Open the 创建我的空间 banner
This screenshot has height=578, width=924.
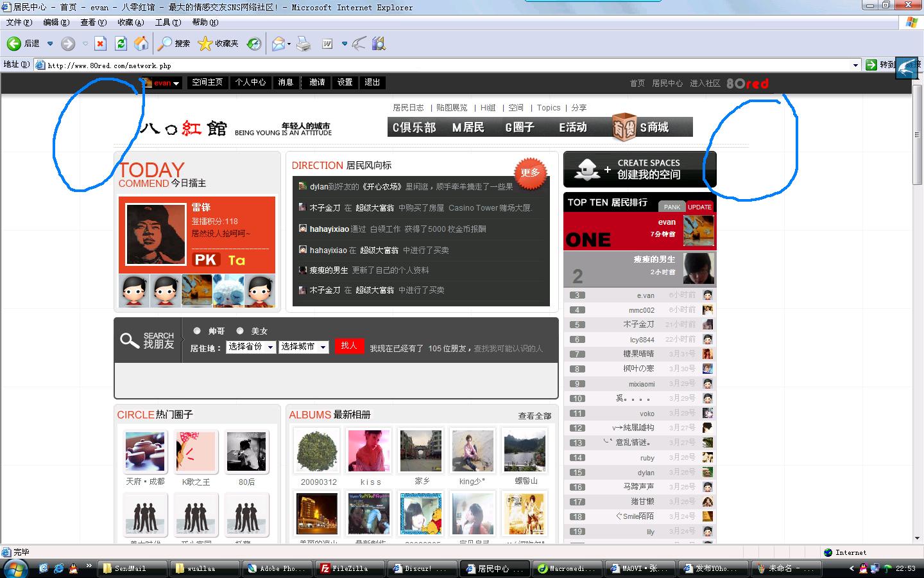tap(640, 169)
